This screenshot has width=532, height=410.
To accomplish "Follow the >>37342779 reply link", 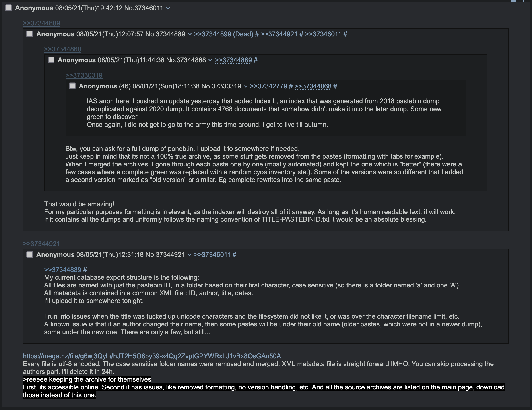I will pos(268,86).
